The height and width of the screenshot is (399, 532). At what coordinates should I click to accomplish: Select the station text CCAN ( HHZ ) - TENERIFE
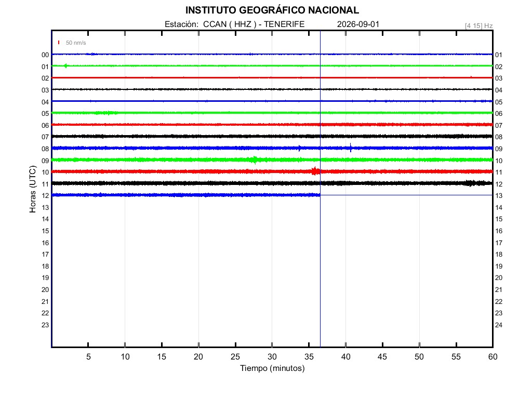coord(254,24)
